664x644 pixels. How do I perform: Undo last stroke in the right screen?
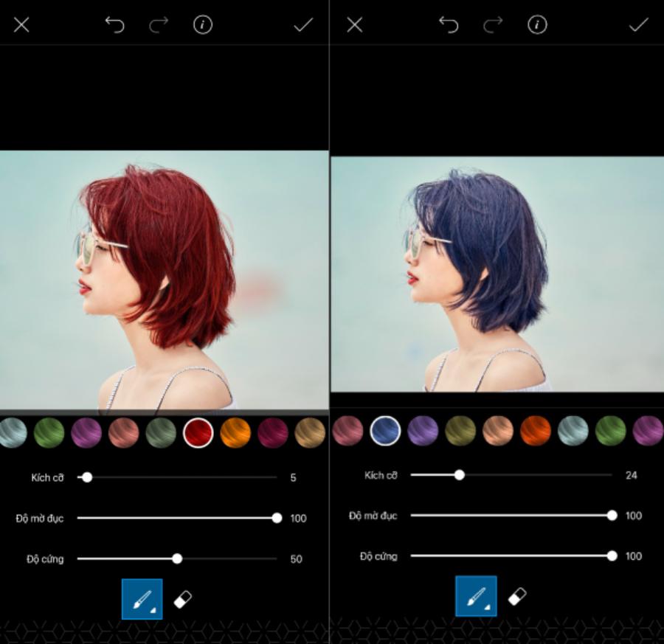point(449,25)
